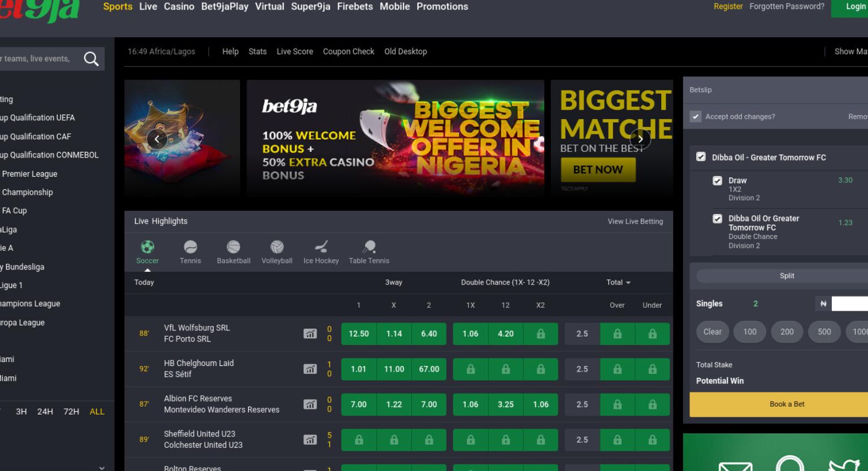Filter events by ALL time
This screenshot has width=868, height=471.
(x=97, y=412)
